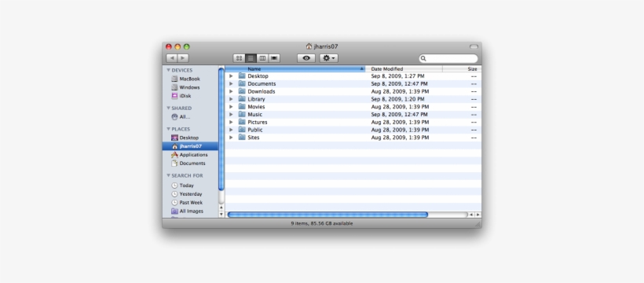Expand the Music folder disclosure triangle
The height and width of the screenshot is (283, 644).
[231, 114]
